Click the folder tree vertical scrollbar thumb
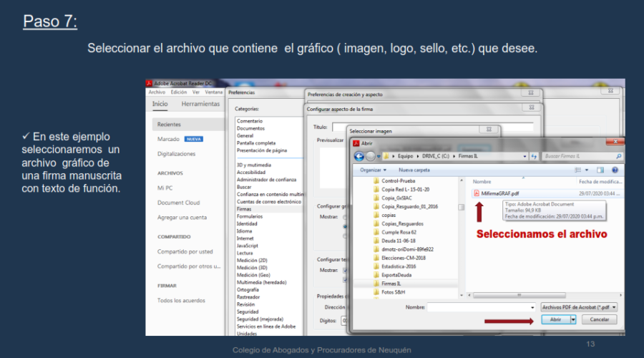The height and width of the screenshot is (358, 644). click(x=462, y=207)
